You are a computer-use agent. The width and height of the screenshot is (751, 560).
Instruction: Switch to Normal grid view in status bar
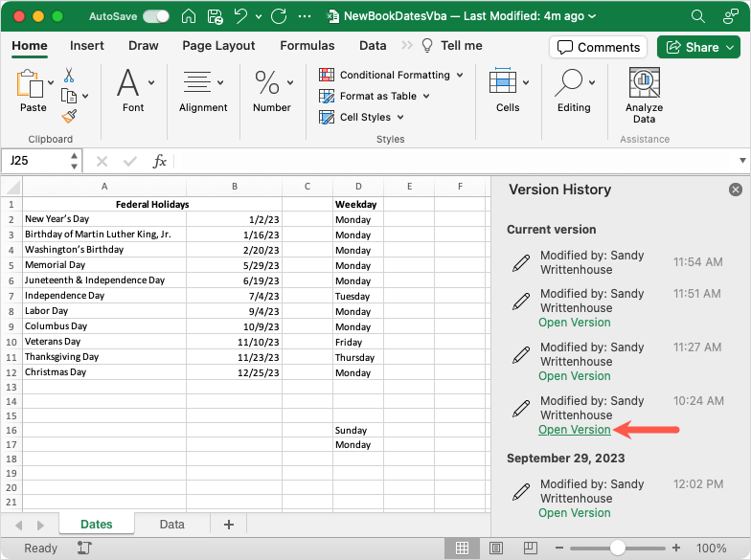point(463,549)
